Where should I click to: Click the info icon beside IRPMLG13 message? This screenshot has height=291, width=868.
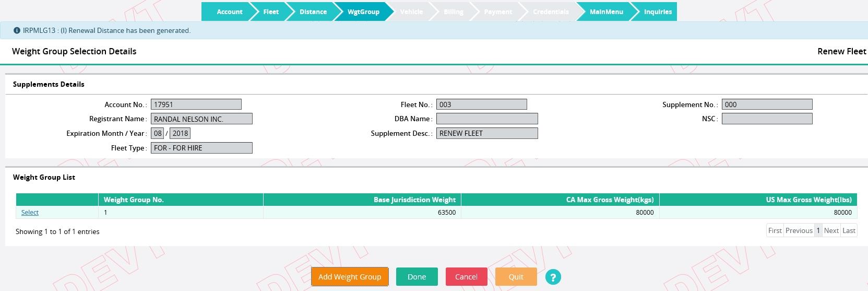click(17, 30)
